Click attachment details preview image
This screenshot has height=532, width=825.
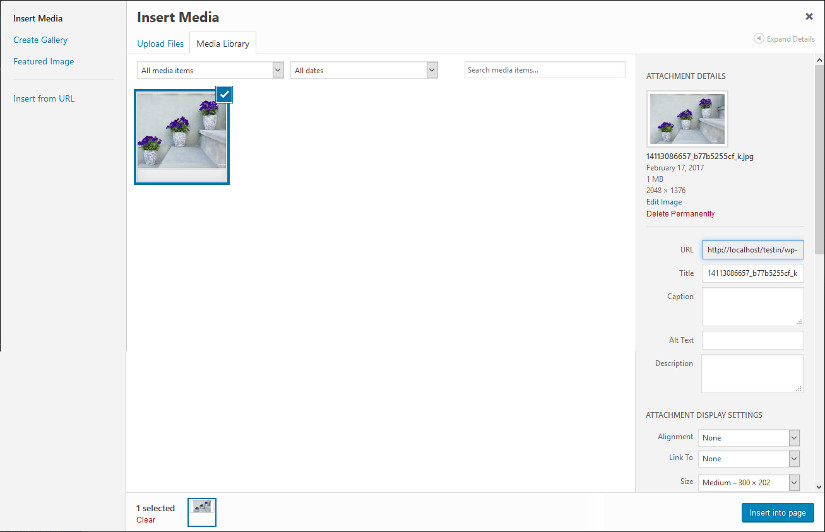(x=687, y=119)
